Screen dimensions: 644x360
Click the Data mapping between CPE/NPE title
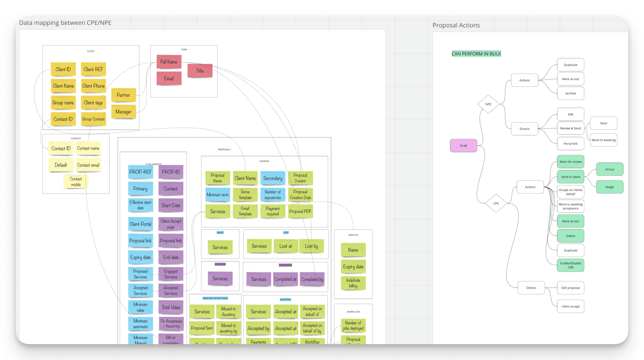65,23
